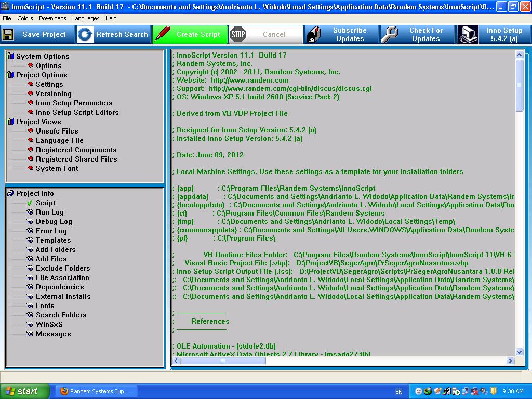
Task: Switch to Randem Systems Support taskbar window
Action: [x=96, y=391]
